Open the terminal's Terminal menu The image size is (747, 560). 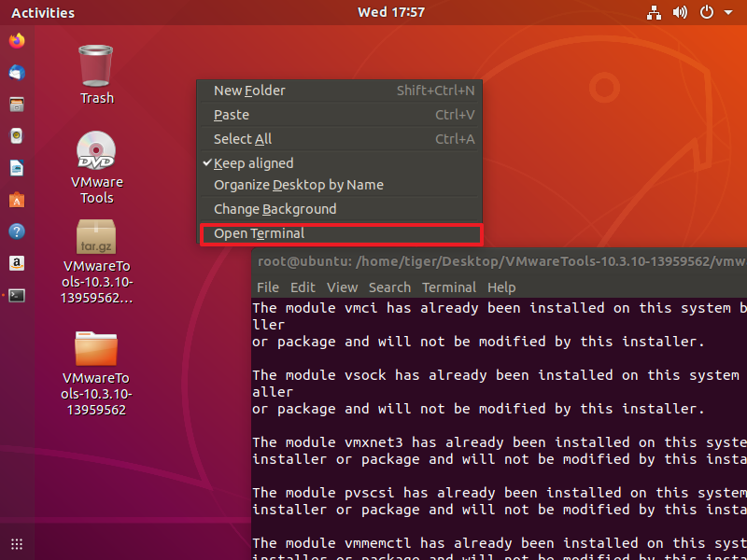[449, 287]
